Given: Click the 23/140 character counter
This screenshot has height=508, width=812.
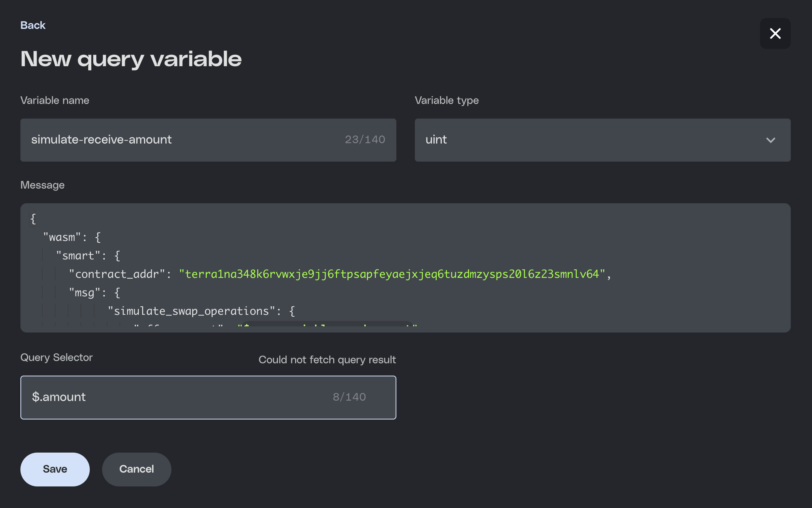Looking at the screenshot, I should click(x=365, y=140).
